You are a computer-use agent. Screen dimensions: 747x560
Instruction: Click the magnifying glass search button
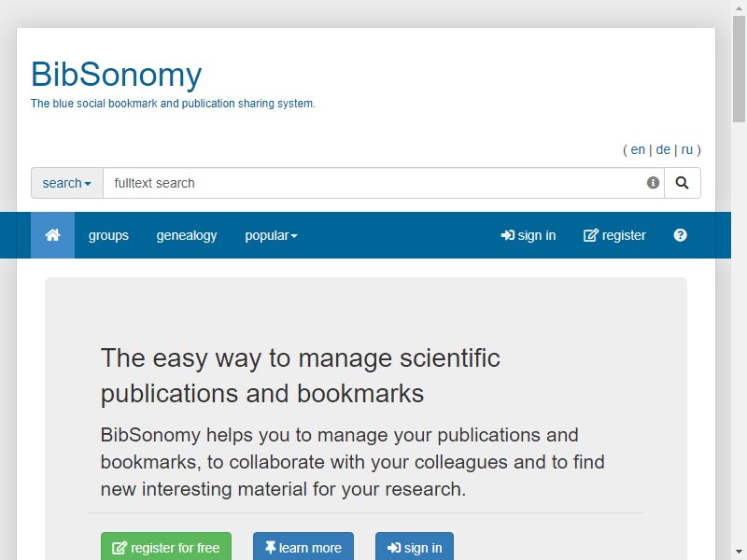[x=683, y=183]
